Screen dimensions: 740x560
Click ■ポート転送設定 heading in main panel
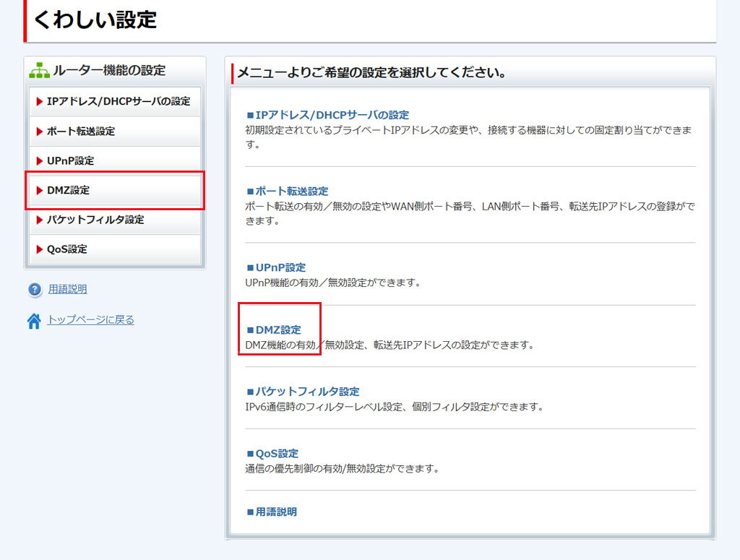288,191
